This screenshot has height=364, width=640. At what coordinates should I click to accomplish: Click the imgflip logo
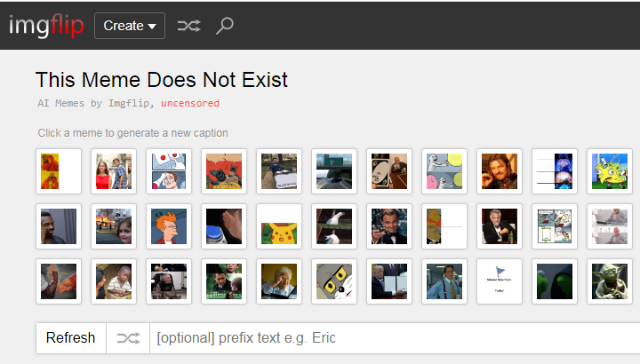(x=46, y=26)
